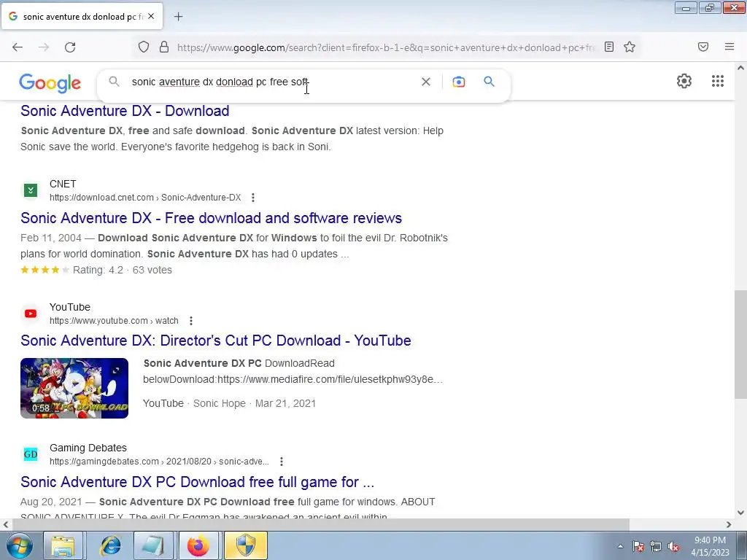Close the sonic aventure dx search tab
Image resolution: width=747 pixels, height=560 pixels.
(x=151, y=16)
